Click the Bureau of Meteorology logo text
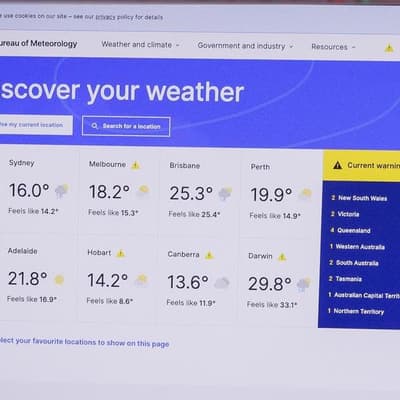 click(x=39, y=43)
